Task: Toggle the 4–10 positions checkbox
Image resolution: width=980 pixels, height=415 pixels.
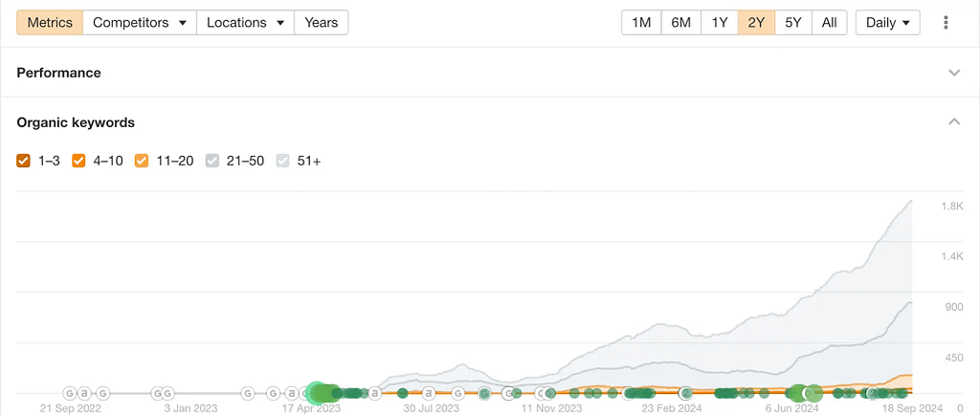Action: (x=79, y=161)
